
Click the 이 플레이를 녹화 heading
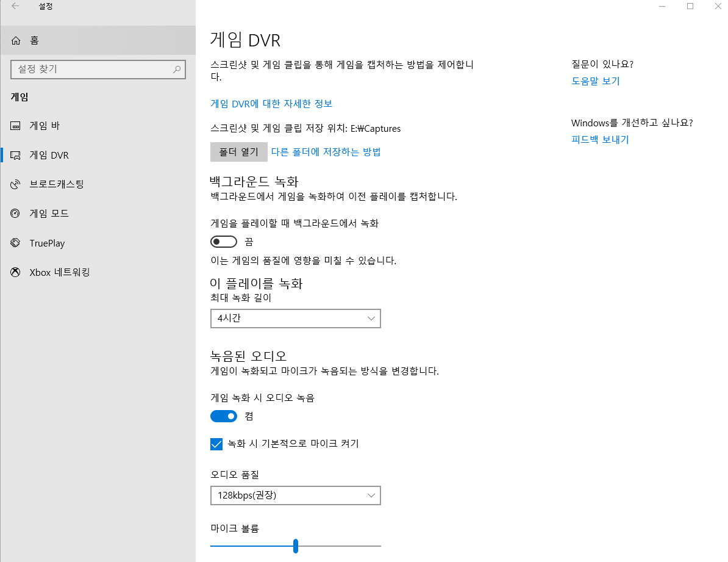point(256,284)
